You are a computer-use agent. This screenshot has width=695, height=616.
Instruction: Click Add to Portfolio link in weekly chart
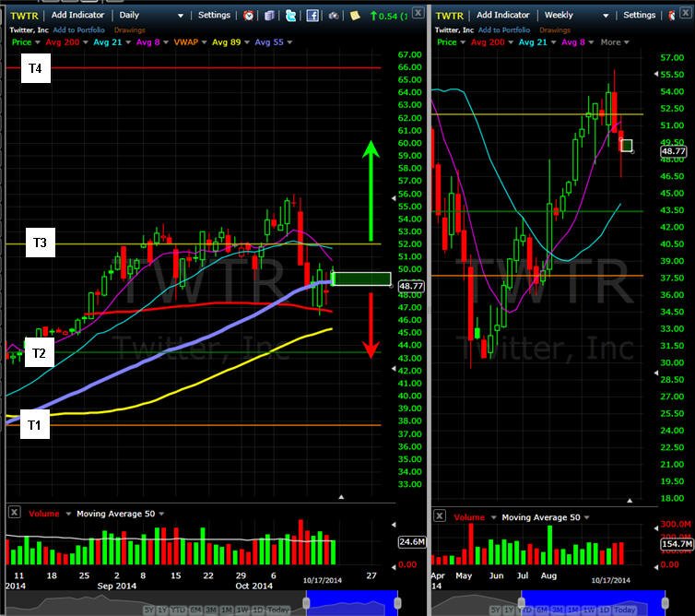504,30
